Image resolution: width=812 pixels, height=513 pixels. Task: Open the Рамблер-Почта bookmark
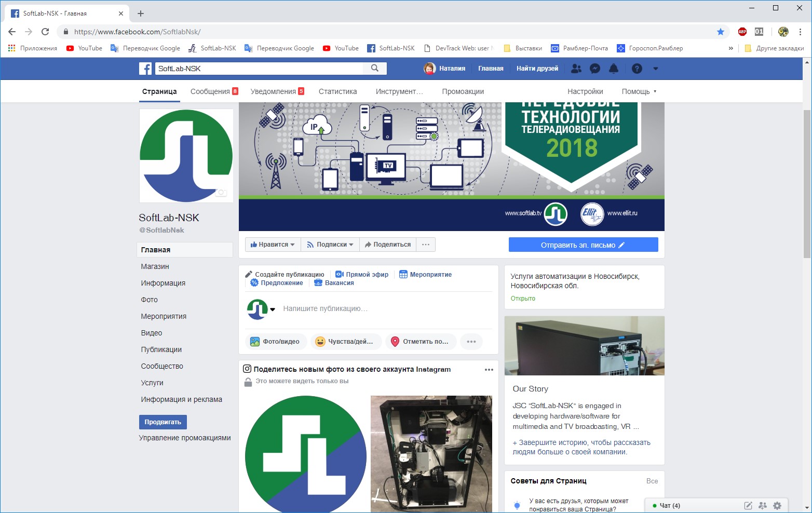(579, 48)
